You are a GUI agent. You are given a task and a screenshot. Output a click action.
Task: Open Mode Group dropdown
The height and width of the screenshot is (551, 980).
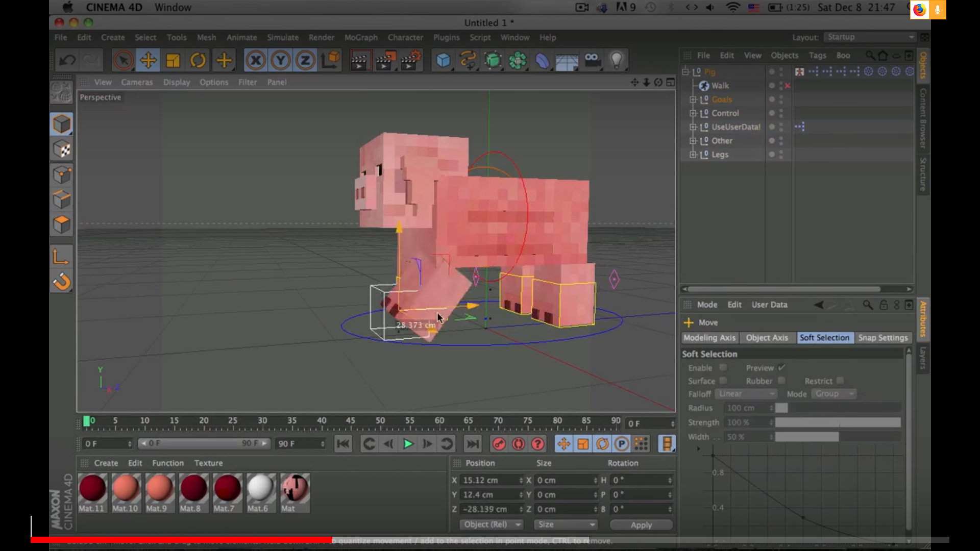click(834, 394)
